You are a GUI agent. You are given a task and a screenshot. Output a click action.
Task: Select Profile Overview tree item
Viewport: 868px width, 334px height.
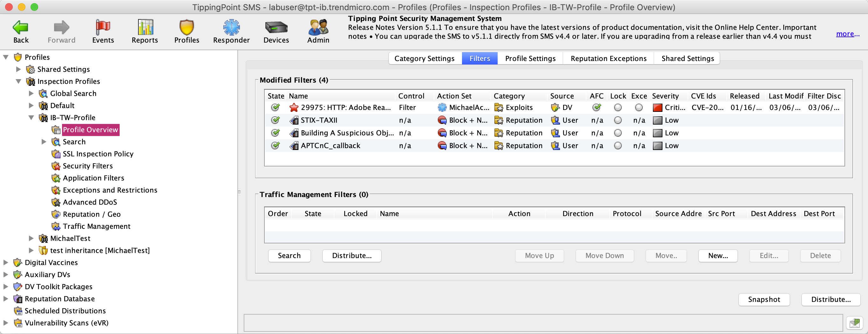click(x=90, y=130)
